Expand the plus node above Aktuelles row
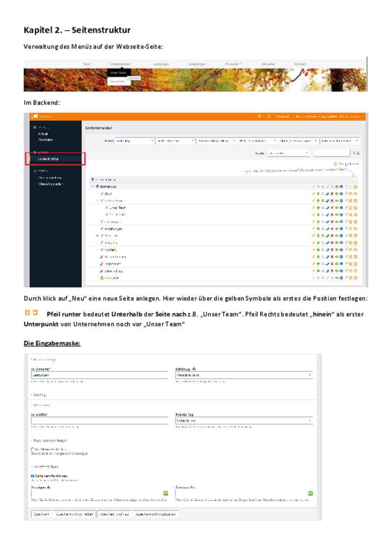Viewport: 392px width, 555px height. [x=98, y=235]
